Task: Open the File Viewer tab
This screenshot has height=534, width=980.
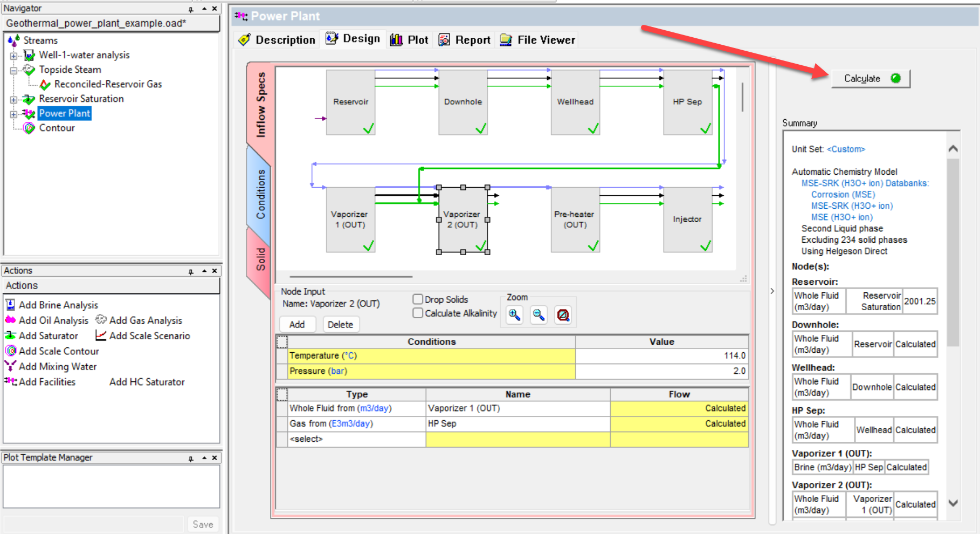Action: tap(537, 40)
